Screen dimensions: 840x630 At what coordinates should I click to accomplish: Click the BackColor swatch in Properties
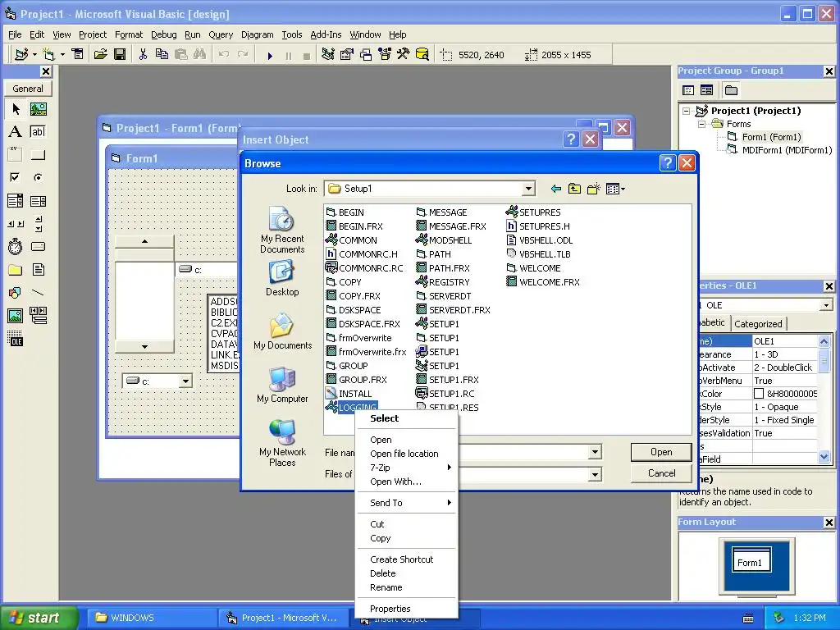click(x=759, y=394)
